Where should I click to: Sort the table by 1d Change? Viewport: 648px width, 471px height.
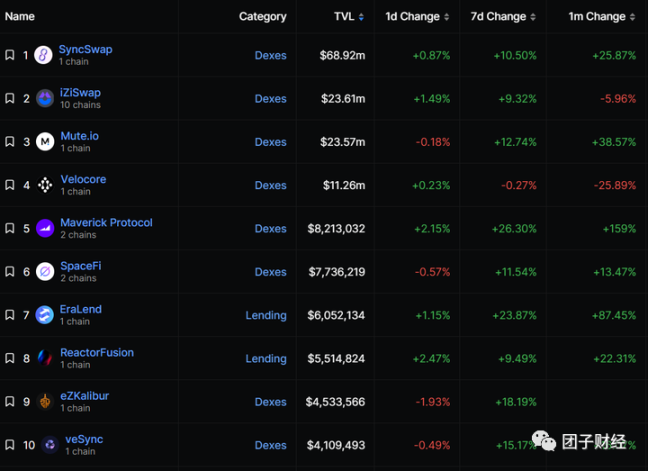coord(417,17)
